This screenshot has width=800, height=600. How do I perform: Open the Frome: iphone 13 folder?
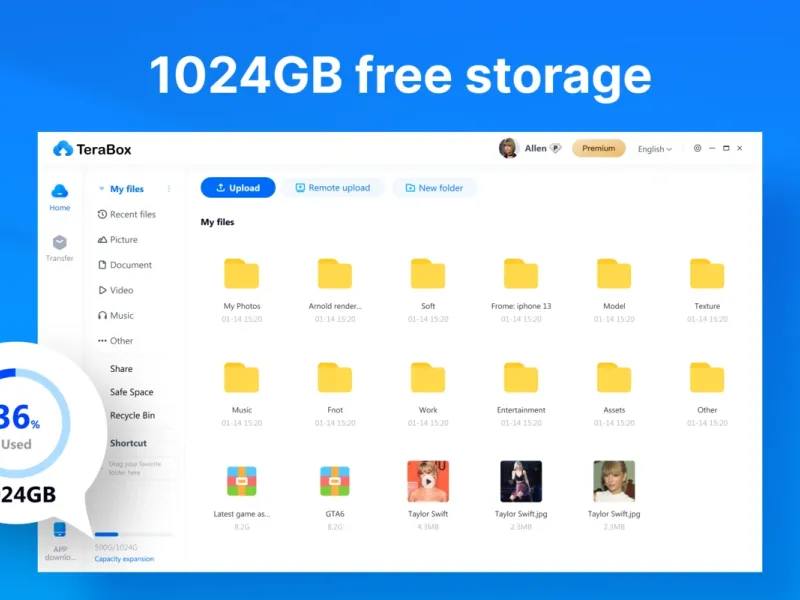click(x=521, y=274)
